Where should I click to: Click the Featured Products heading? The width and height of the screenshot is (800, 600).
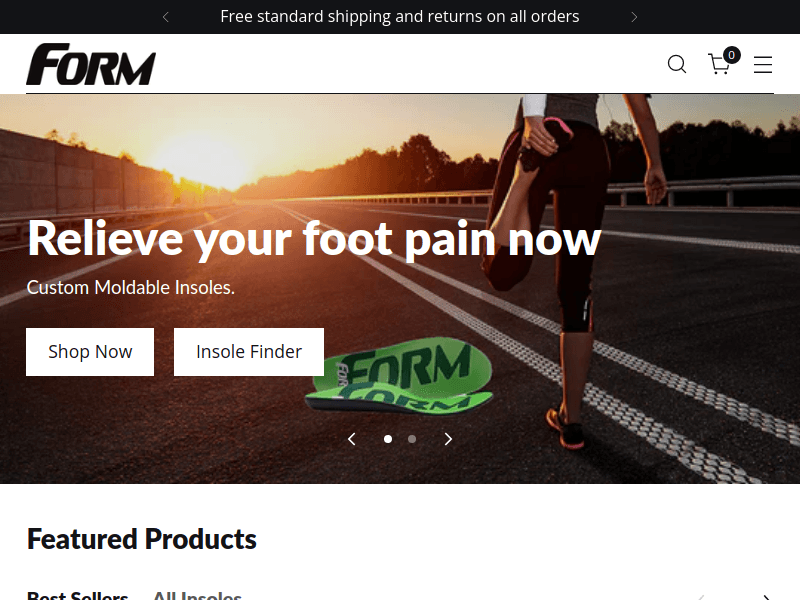pyautogui.click(x=142, y=539)
